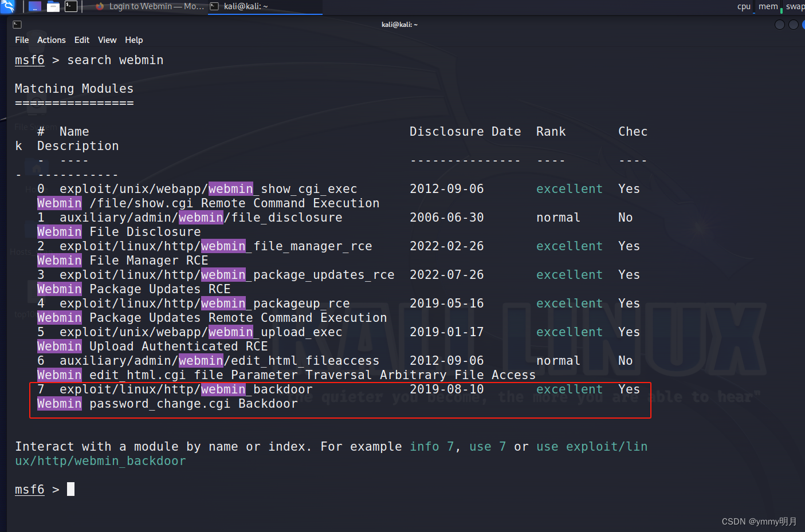
Task: Open the Edit menu
Action: [x=82, y=40]
